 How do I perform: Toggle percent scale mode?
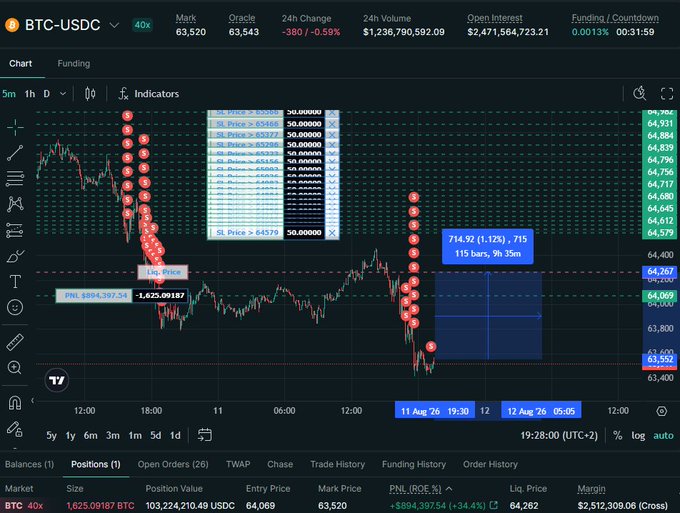pyautogui.click(x=618, y=435)
